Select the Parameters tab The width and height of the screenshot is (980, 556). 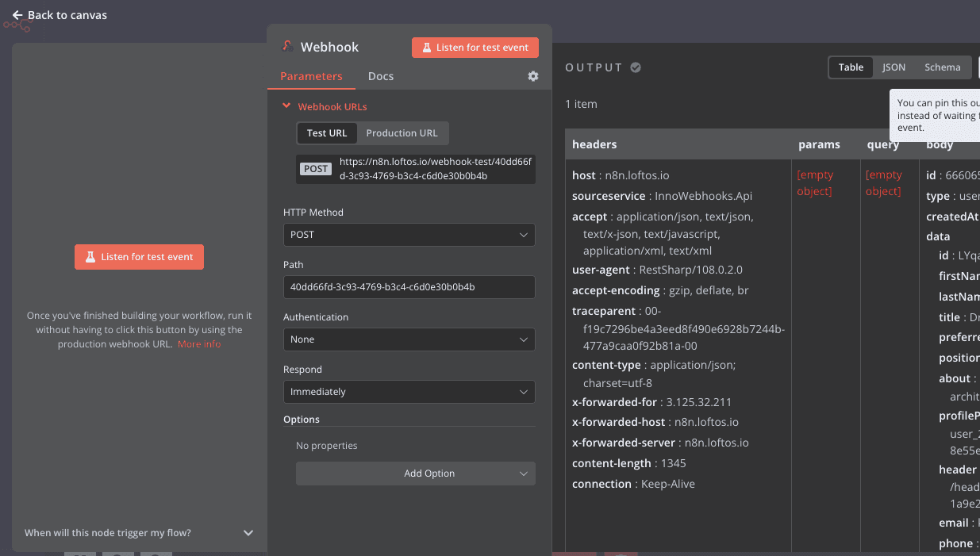pos(311,76)
